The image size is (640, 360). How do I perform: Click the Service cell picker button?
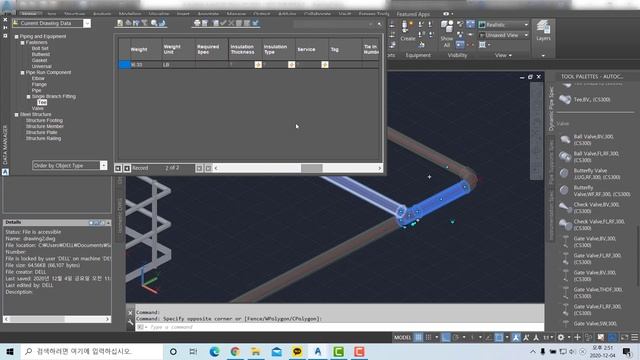pyautogui.click(x=324, y=64)
